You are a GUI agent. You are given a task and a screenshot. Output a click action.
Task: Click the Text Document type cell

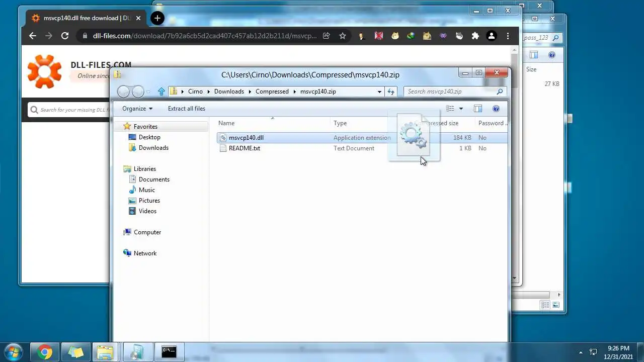(354, 148)
